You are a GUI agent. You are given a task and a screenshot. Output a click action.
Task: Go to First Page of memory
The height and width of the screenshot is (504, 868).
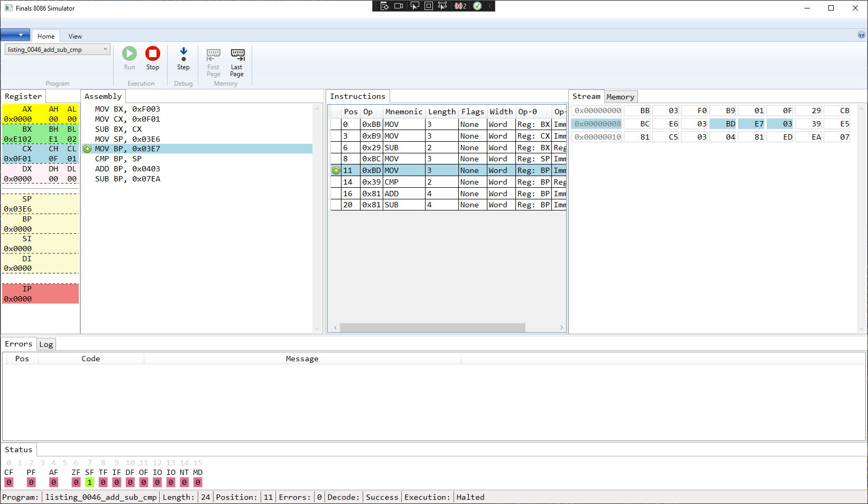tap(214, 62)
